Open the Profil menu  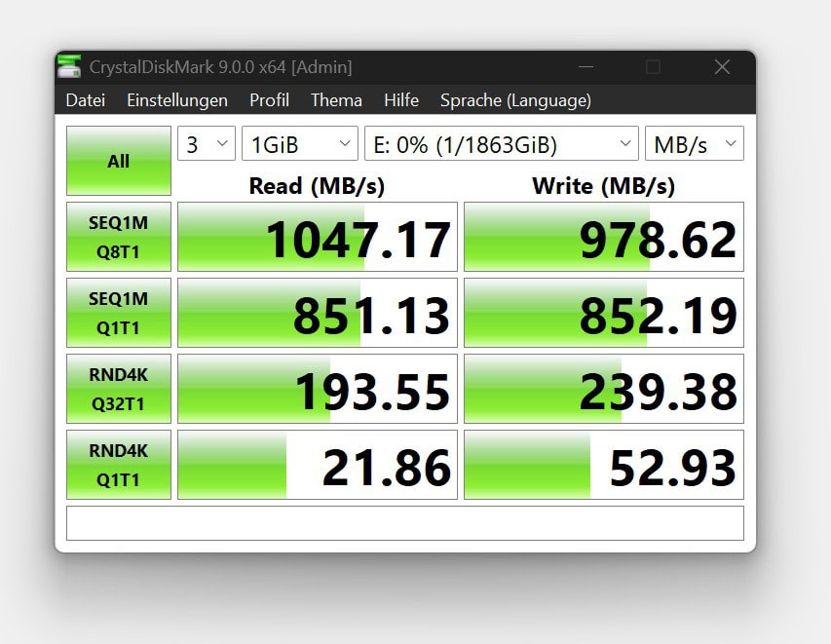point(269,100)
